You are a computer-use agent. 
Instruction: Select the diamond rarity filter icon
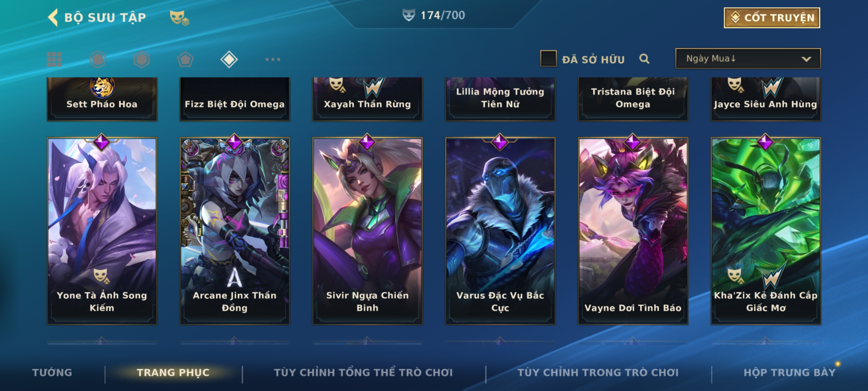pos(229,59)
